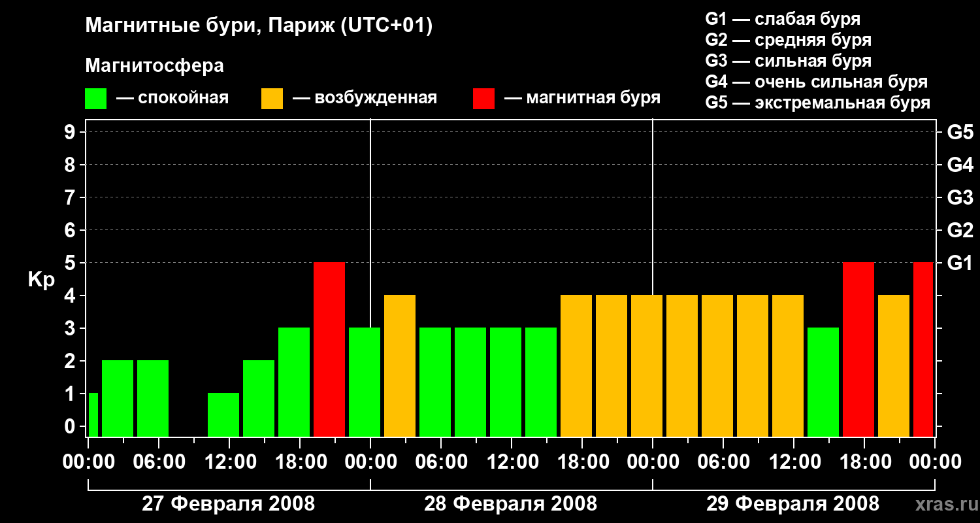Click the only green bar on 29 February
Screen dimensions: 980x523
pos(823,382)
